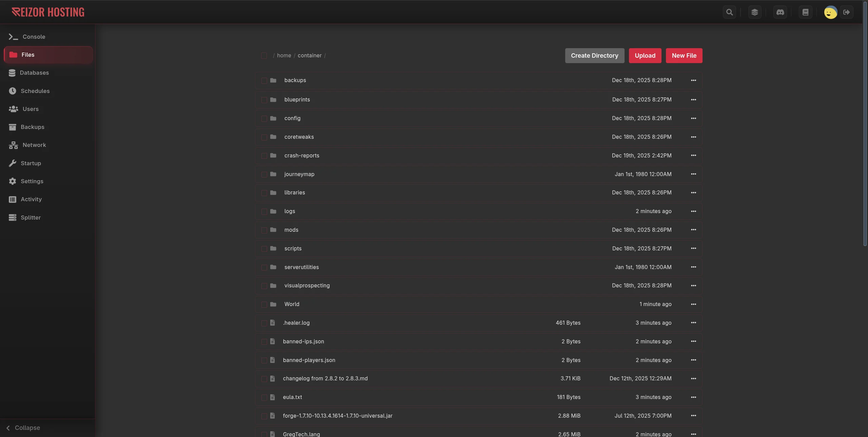Open the Console sidebar item
868x437 pixels.
point(34,37)
